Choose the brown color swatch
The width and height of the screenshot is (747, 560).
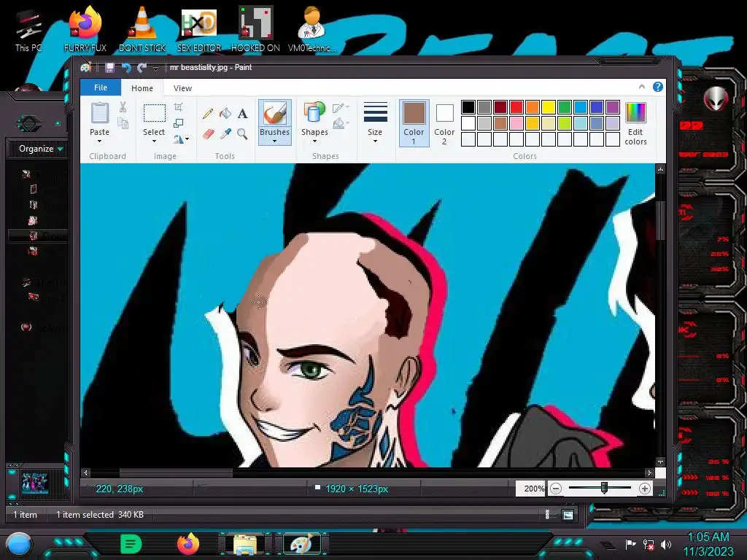pyautogui.click(x=500, y=123)
